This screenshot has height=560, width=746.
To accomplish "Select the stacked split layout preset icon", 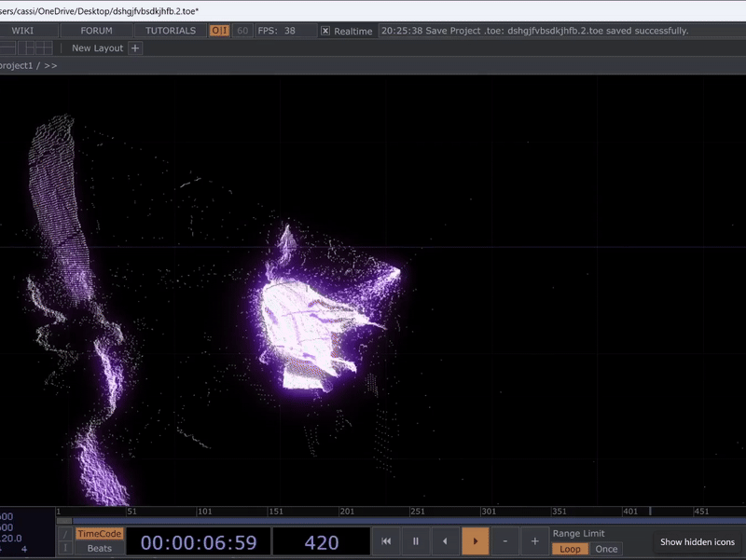I will pyautogui.click(x=7, y=48).
